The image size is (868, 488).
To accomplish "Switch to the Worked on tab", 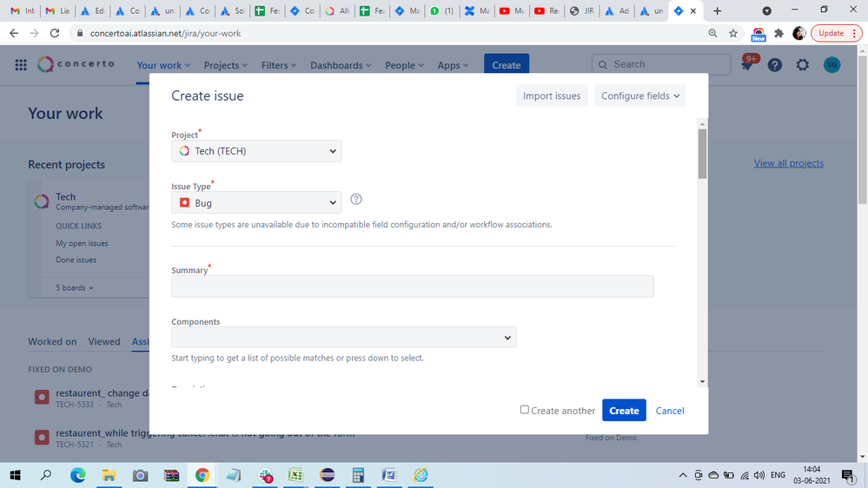I will [x=53, y=341].
